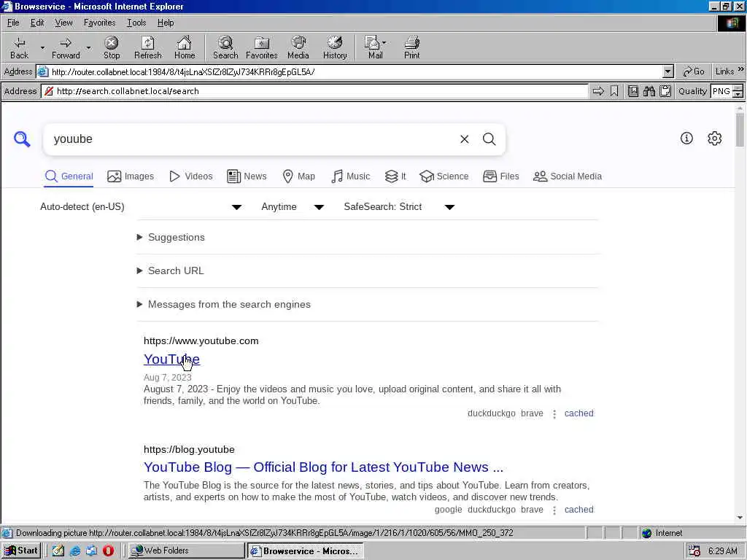747x560 pixels.
Task: Click the Browservice address field with search.collabnet.local
Action: click(x=314, y=91)
